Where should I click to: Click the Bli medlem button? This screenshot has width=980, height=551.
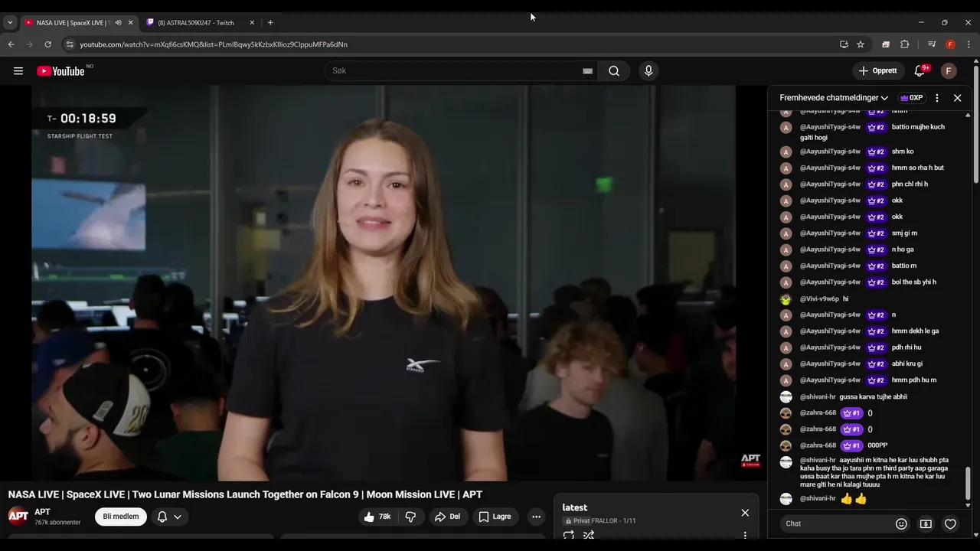click(121, 517)
